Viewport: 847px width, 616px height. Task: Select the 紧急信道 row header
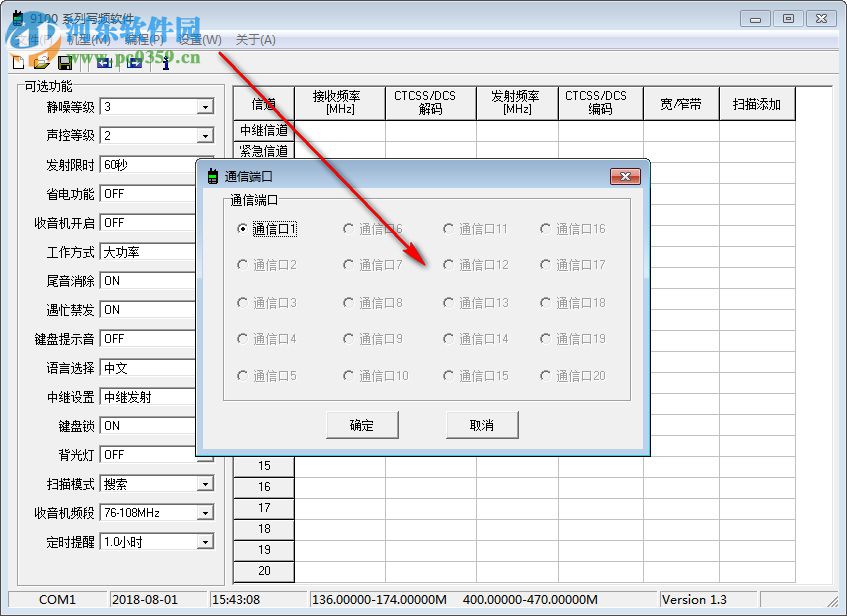point(264,151)
